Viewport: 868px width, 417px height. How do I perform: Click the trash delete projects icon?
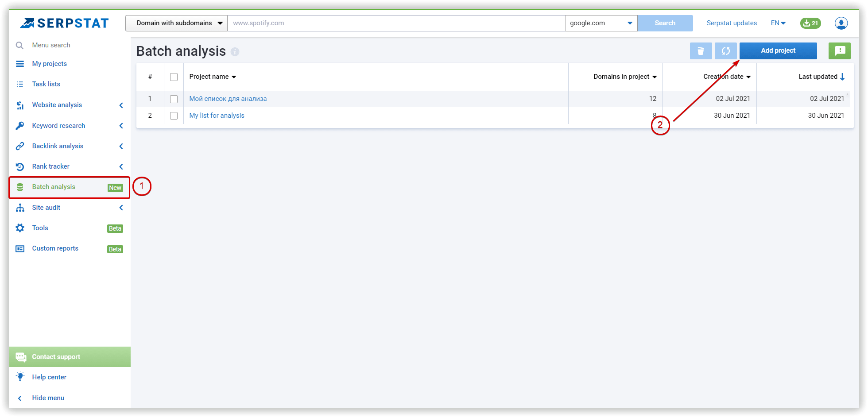click(x=701, y=51)
